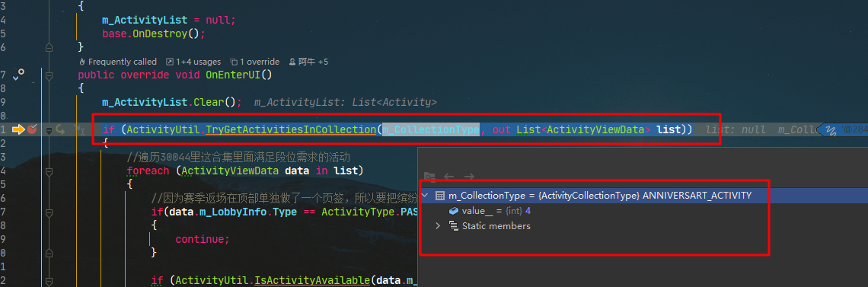Click the ANNIVERSART_ACTIVITY enum value
Screen dimensions: 868x287
click(697, 195)
